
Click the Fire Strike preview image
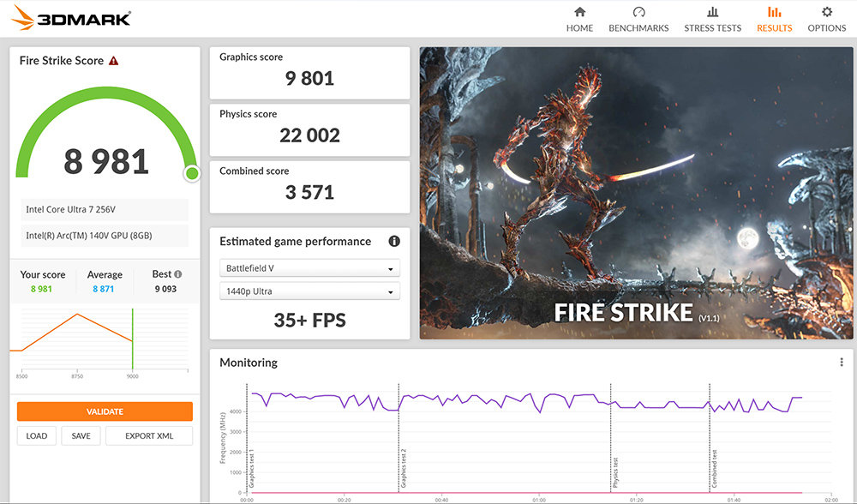(x=636, y=193)
